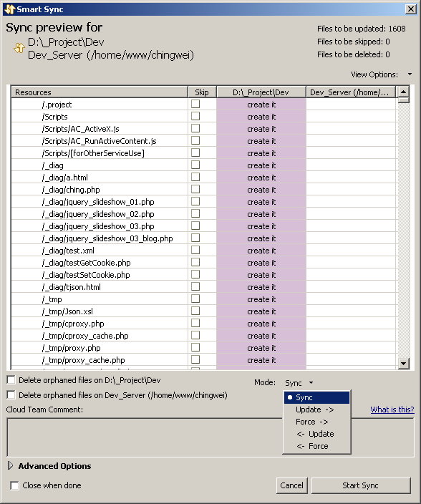Check Skip box for /Scripts/AC_ActiveX.js
This screenshot has width=421, height=504.
195,129
